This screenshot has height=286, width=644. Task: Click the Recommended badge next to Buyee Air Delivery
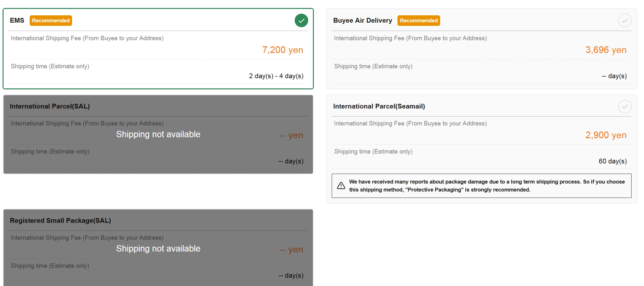coord(418,20)
